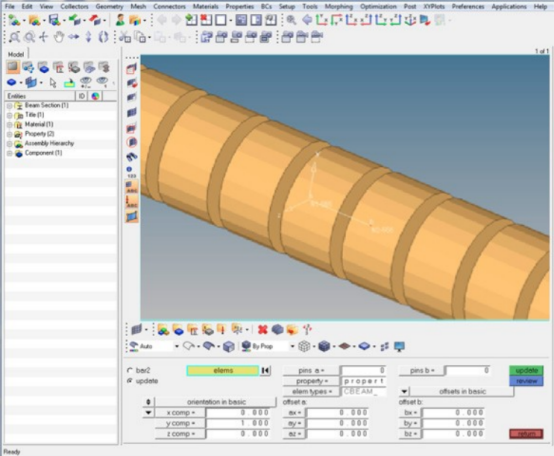Click the reset arrow beside elems

tap(266, 371)
